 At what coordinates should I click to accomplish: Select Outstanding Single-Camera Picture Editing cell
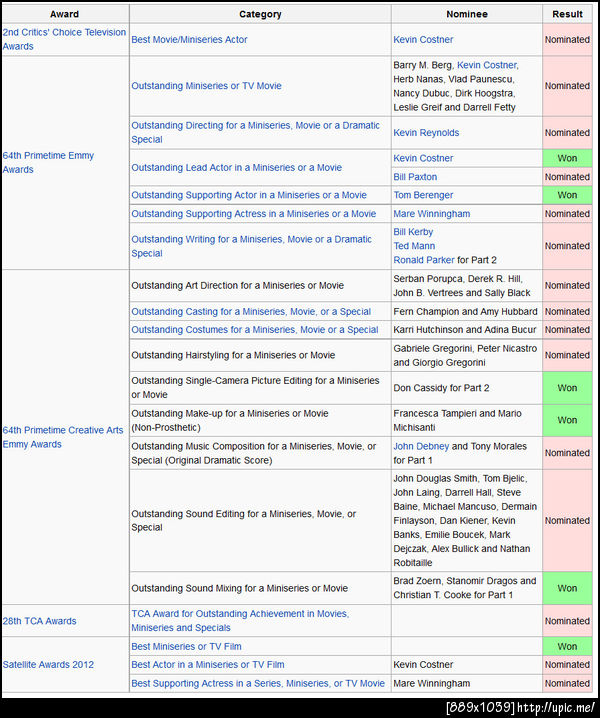click(x=260, y=388)
